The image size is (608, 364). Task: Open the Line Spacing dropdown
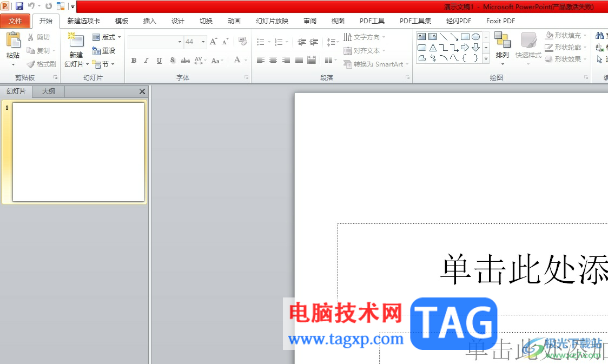(333, 42)
